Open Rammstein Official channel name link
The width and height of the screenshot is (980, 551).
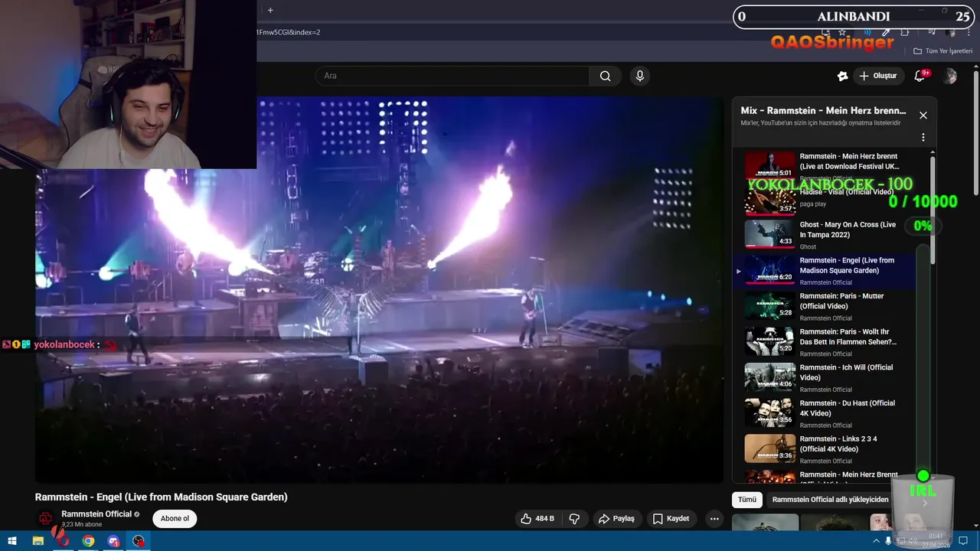[96, 514]
